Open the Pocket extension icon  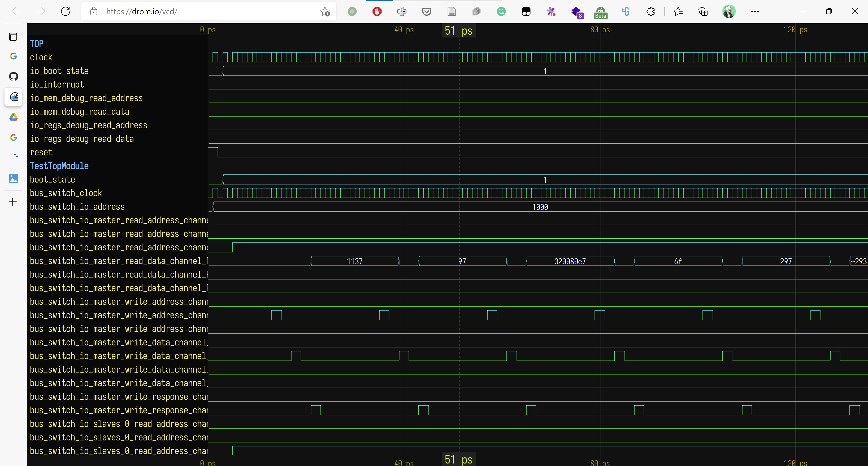coord(427,12)
